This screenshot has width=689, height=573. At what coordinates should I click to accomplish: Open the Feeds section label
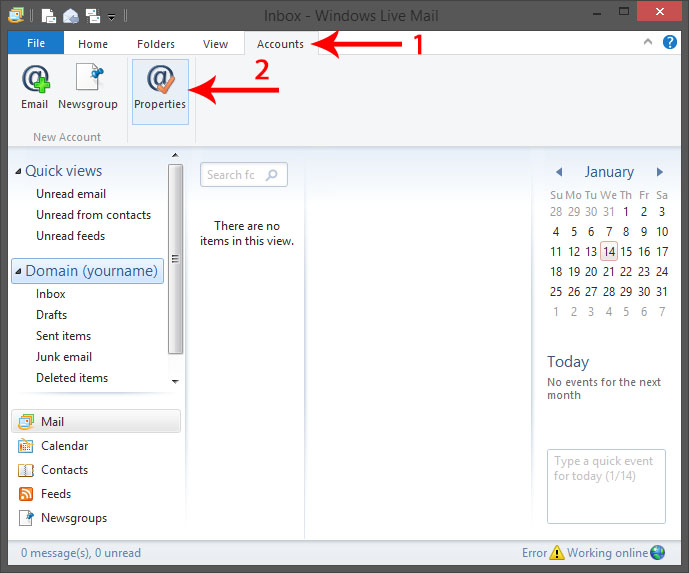click(x=56, y=493)
